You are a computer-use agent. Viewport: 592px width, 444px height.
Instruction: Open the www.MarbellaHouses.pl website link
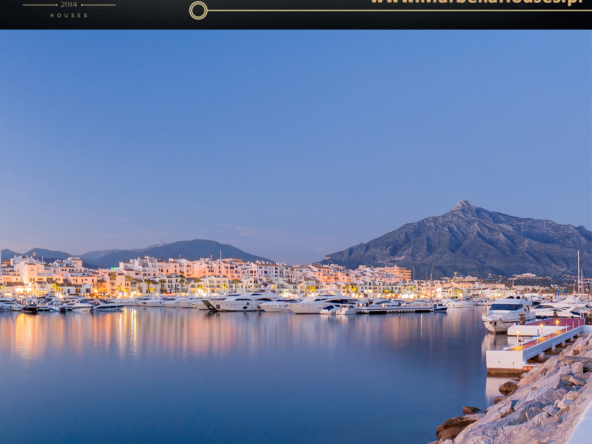(x=477, y=2)
